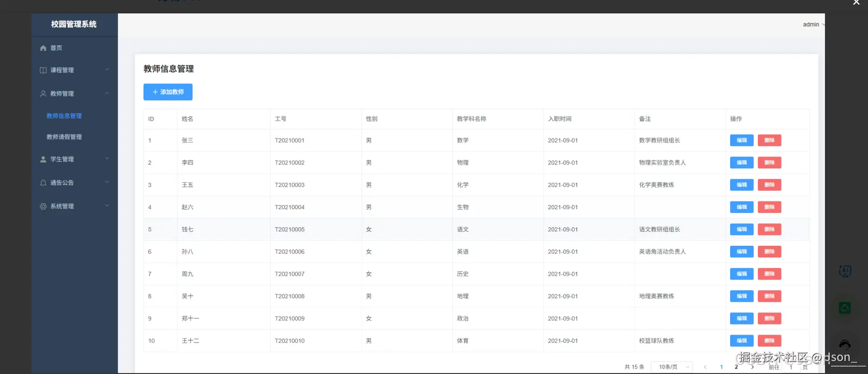Screen dimensions: 868x374
Task: Edit the teacher row 孙八
Action: coord(742,251)
